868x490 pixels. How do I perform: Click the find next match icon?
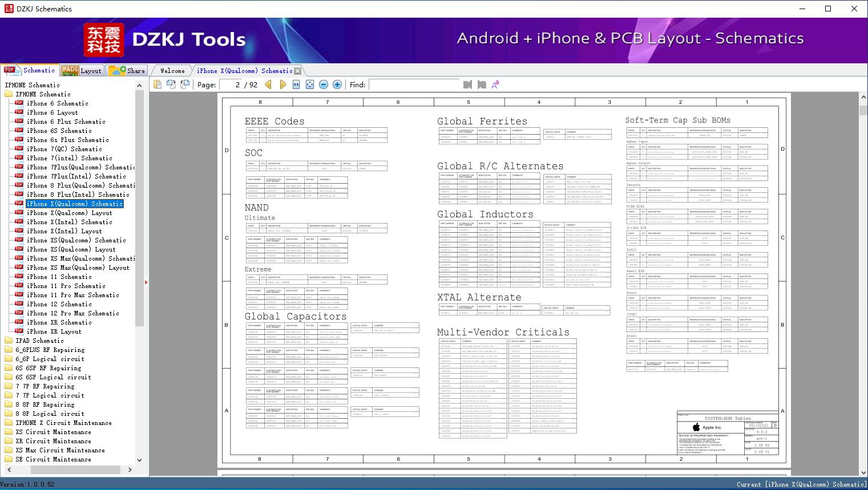click(x=482, y=84)
